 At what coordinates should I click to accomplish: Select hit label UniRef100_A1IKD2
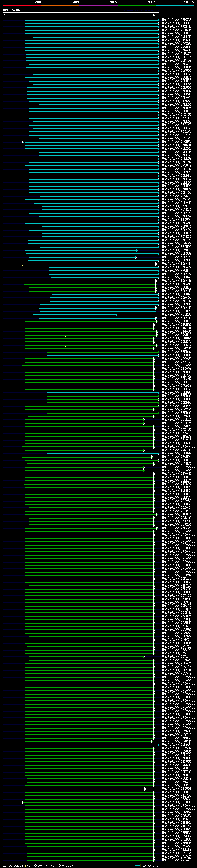pyautogui.click(x=177, y=314)
